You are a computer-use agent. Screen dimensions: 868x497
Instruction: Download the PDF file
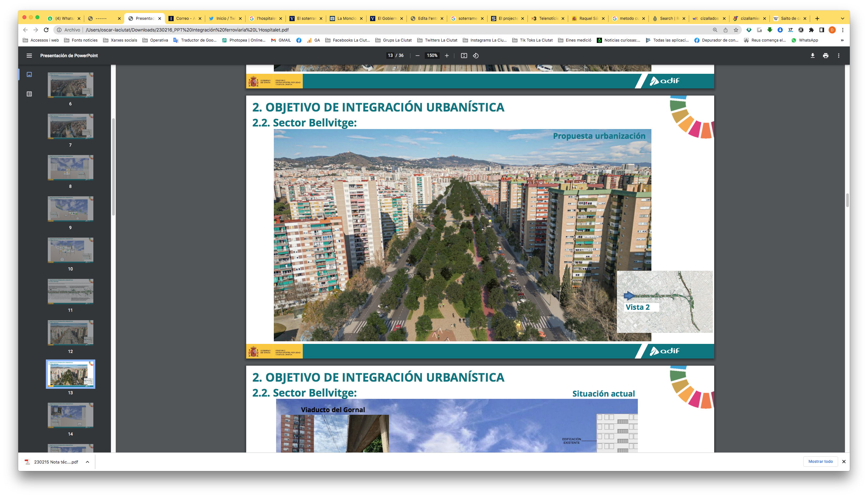pos(812,56)
